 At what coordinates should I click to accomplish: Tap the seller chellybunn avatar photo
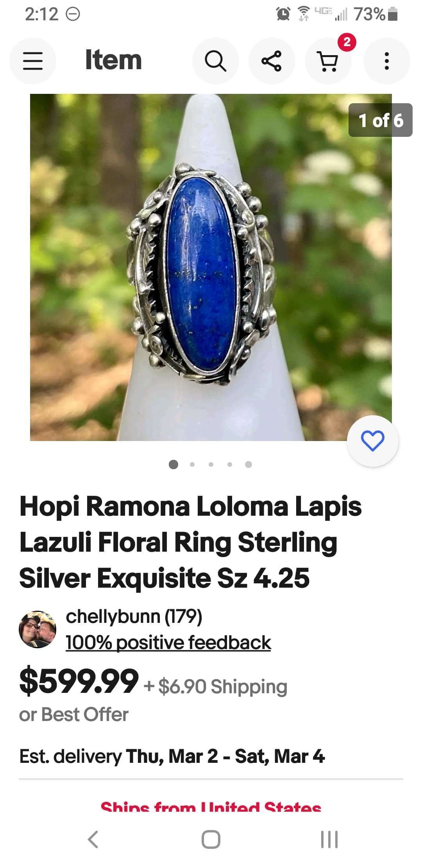(x=38, y=629)
